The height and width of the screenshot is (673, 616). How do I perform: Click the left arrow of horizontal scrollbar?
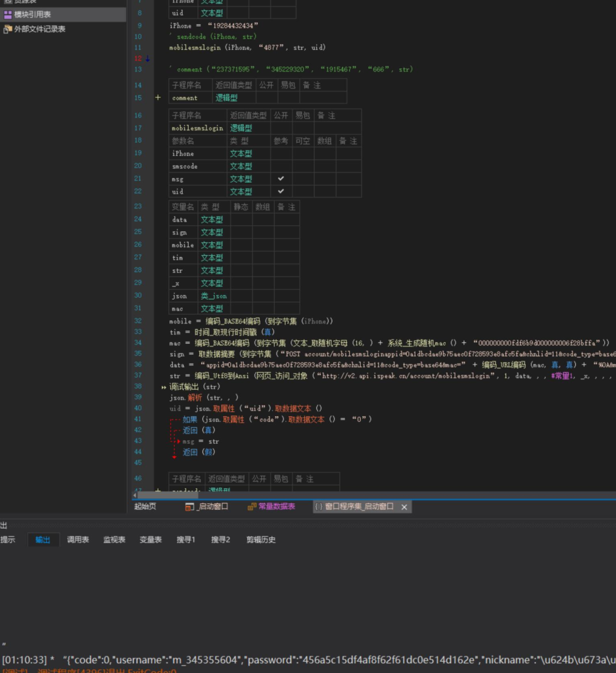pos(135,496)
